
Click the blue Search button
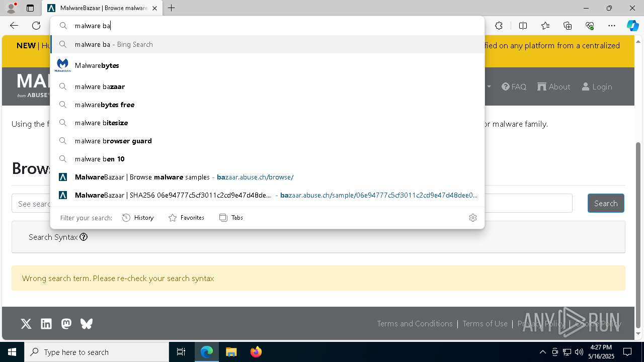click(x=606, y=203)
